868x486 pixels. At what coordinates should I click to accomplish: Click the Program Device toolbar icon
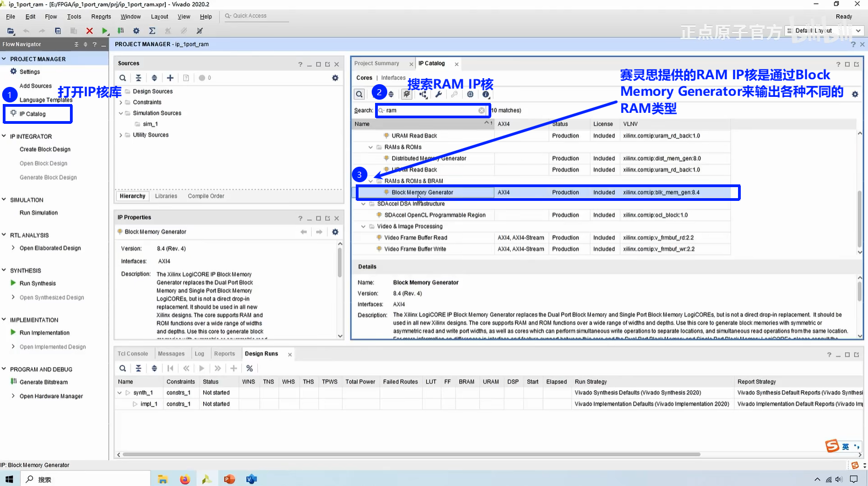pyautogui.click(x=121, y=31)
